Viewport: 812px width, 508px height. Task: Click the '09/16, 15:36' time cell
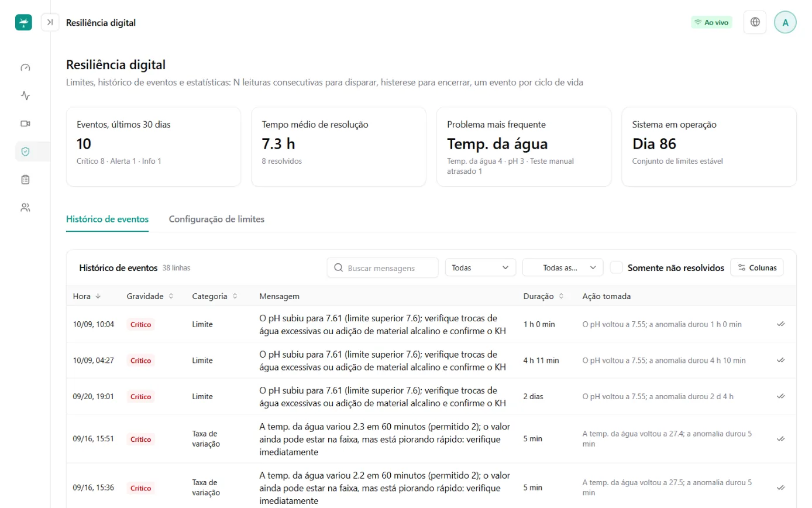click(x=93, y=487)
